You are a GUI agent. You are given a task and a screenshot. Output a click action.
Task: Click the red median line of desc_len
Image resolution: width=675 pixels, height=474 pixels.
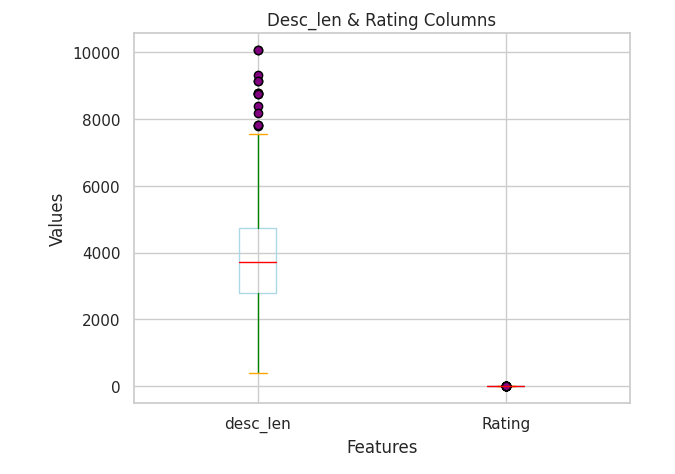258,262
